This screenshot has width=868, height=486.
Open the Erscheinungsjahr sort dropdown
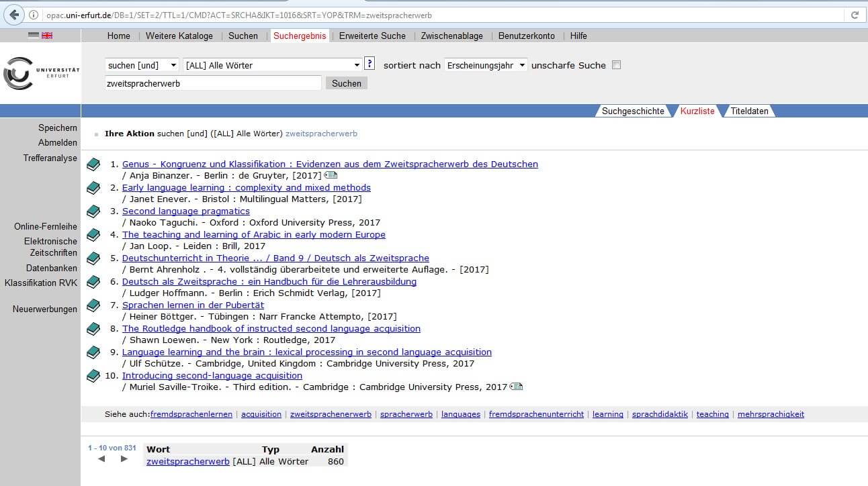click(x=486, y=65)
